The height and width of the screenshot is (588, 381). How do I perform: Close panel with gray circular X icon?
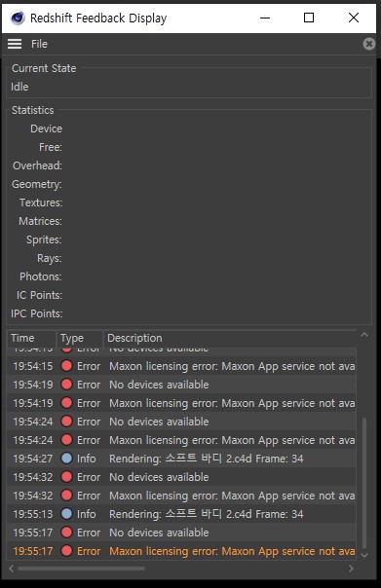(369, 44)
